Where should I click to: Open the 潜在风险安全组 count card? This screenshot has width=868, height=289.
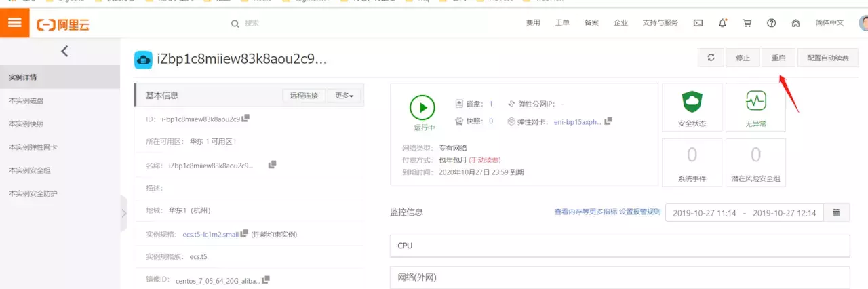coord(755,162)
